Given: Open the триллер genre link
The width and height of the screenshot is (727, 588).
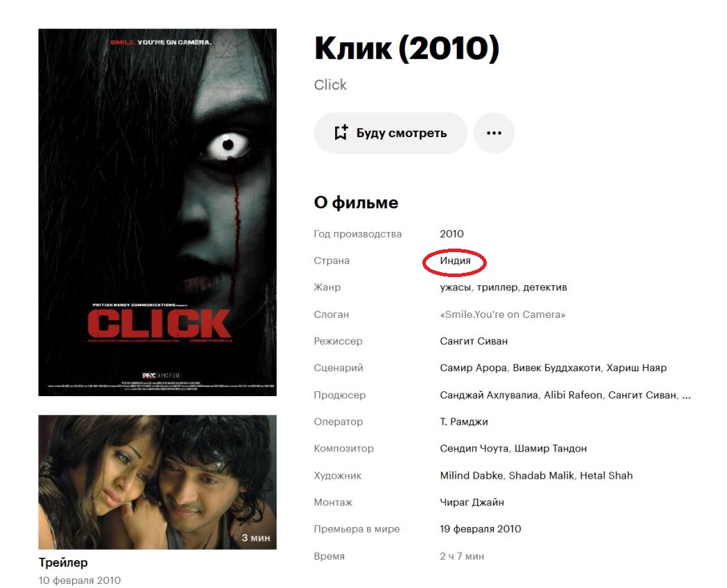Looking at the screenshot, I should (x=497, y=287).
